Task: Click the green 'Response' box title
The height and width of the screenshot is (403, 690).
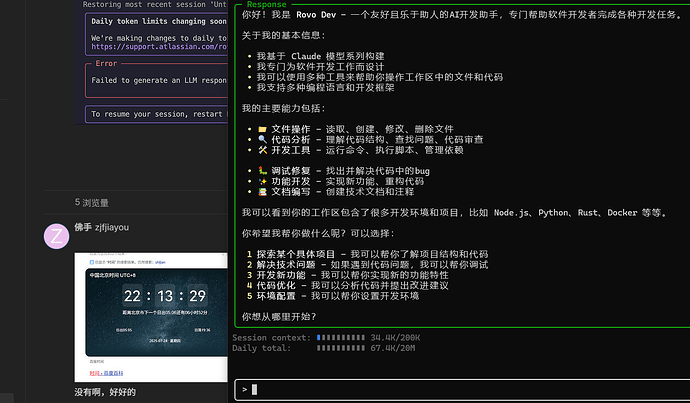Action: [x=267, y=4]
